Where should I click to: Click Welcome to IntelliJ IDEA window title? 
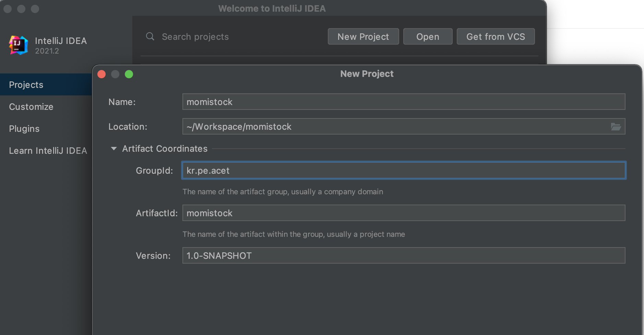(x=272, y=9)
